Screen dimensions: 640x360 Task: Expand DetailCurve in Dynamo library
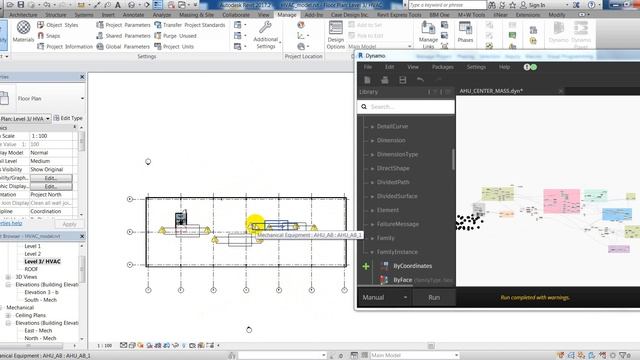372,127
